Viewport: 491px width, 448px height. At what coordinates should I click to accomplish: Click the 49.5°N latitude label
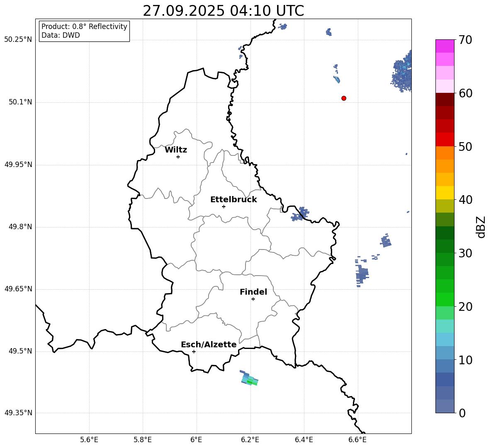20,351
